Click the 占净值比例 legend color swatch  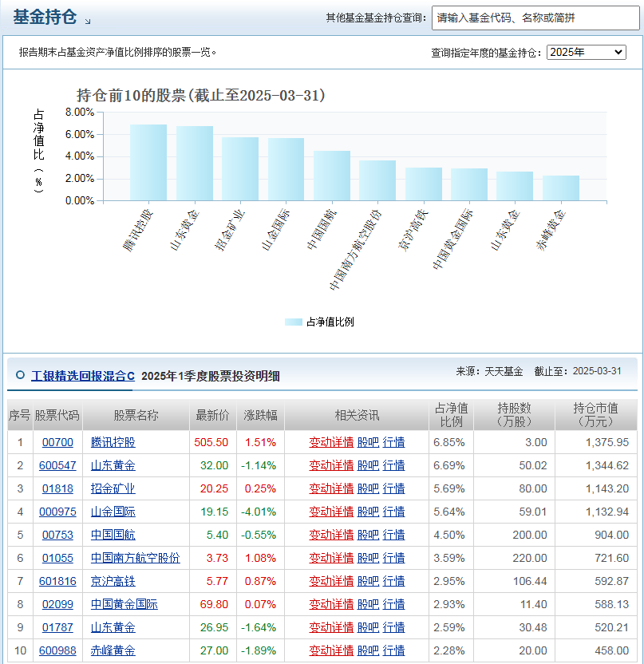pyautogui.click(x=294, y=322)
